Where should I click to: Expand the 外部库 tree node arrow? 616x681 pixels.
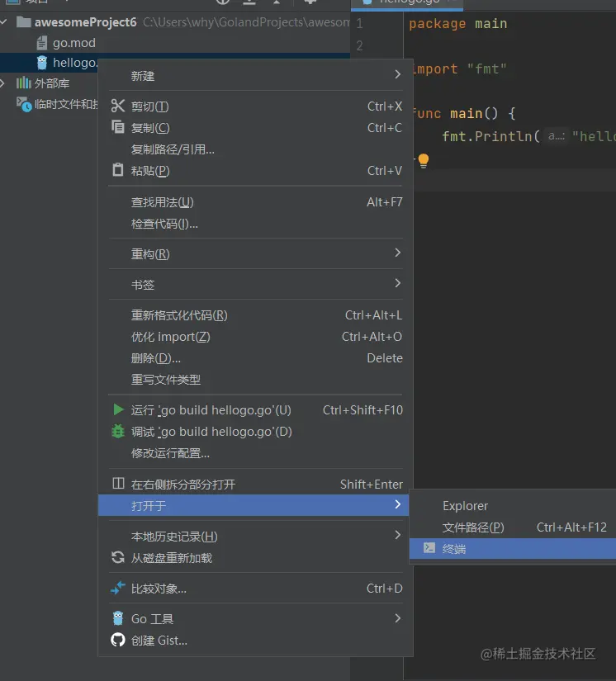coord(3,83)
